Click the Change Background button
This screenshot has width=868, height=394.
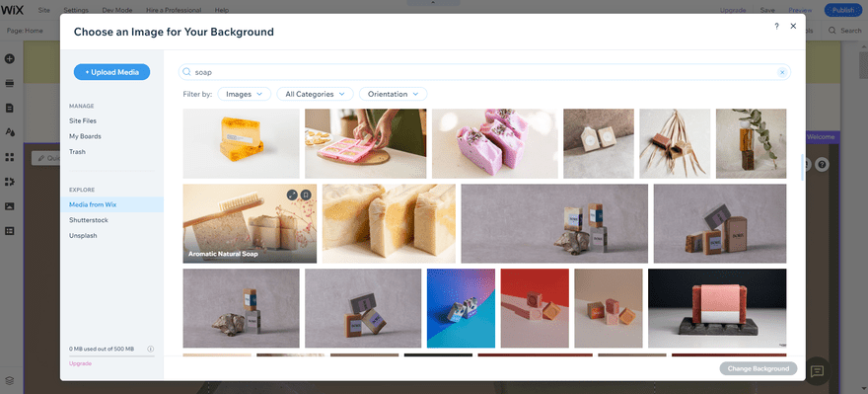(759, 368)
